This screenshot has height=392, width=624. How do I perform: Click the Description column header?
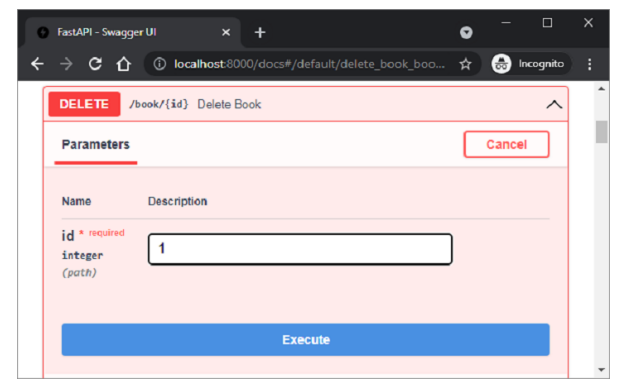[177, 201]
